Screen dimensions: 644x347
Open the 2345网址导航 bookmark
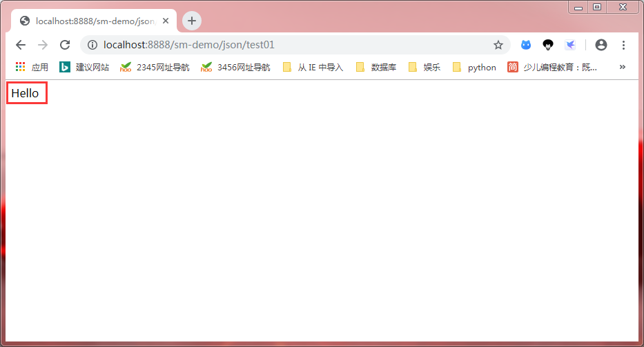coord(155,67)
